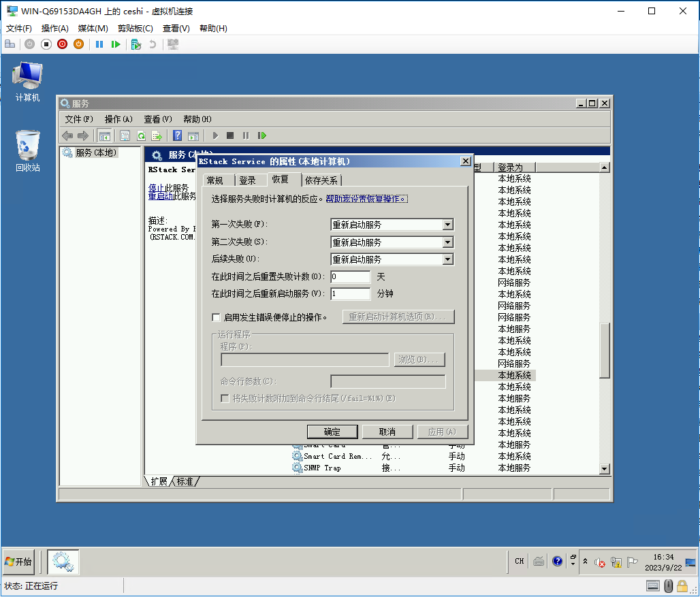Open the recovery actions help link
Image resolution: width=700 pixels, height=597 pixels.
point(366,199)
